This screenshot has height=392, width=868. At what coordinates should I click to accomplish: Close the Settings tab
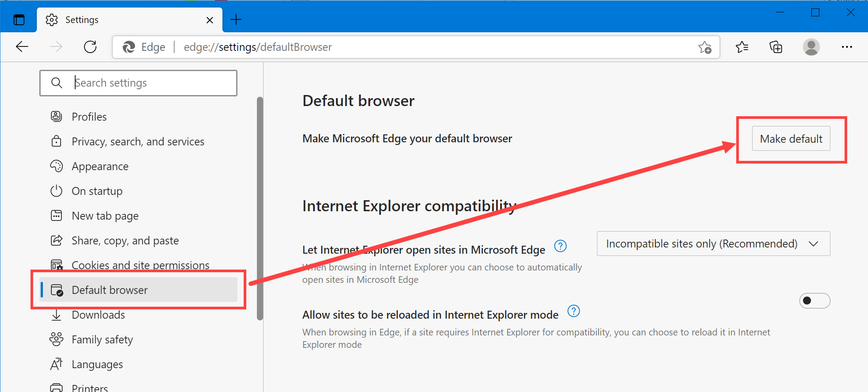tap(210, 20)
